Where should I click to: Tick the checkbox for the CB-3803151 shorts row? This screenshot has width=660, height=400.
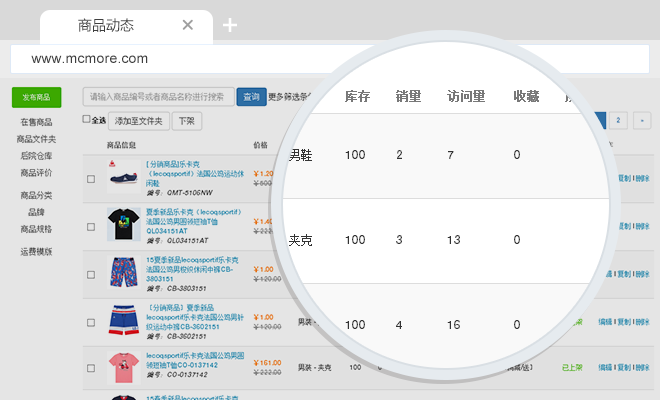coord(91,273)
